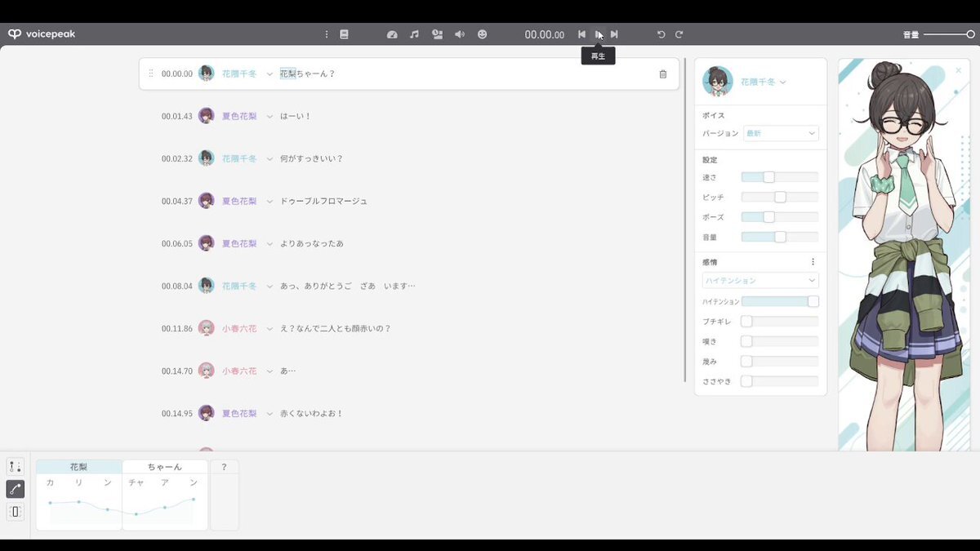The width and height of the screenshot is (980, 551).
Task: Select the line 赤くないわよお！
Action: (x=312, y=413)
